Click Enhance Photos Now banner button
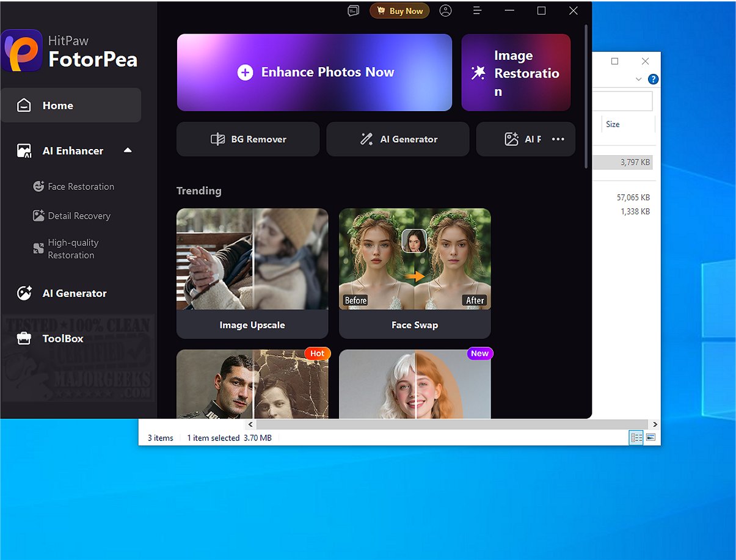Image resolution: width=736 pixels, height=560 pixels. tap(315, 73)
